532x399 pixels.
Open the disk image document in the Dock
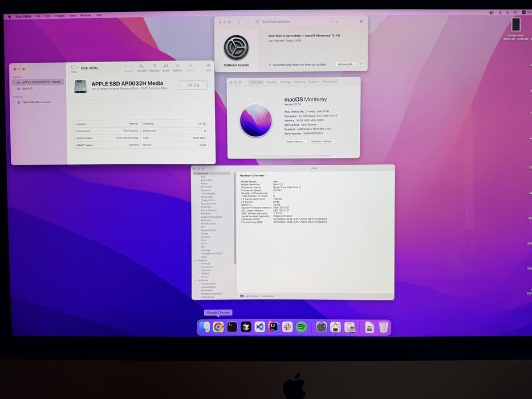coord(369,327)
